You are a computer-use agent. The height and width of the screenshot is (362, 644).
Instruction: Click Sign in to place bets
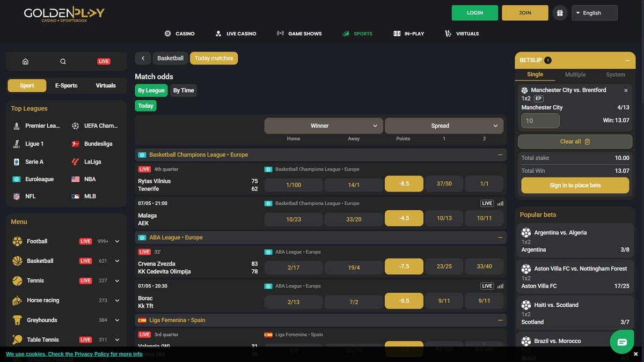[x=575, y=185]
